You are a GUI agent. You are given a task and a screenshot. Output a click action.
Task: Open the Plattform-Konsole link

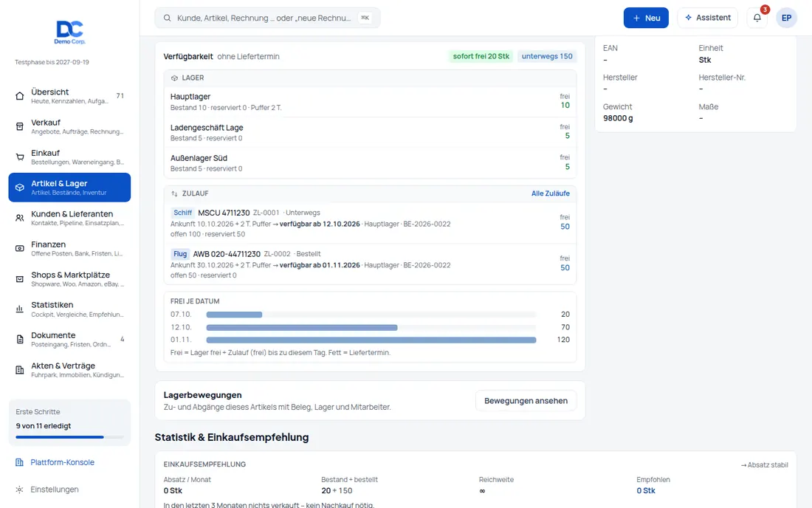coord(62,462)
